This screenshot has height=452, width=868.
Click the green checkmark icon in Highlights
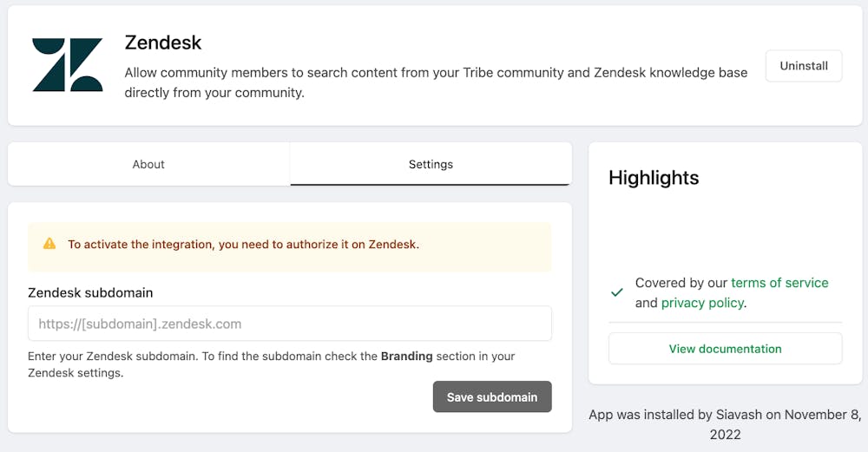pyautogui.click(x=617, y=293)
